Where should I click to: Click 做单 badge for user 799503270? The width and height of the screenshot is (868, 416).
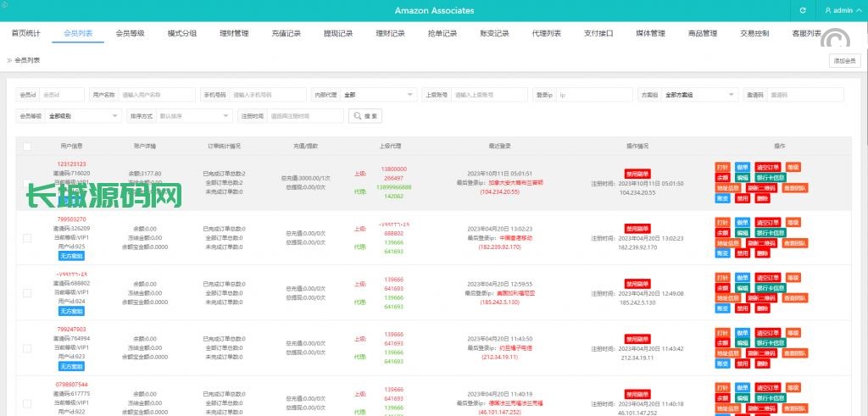(x=742, y=222)
